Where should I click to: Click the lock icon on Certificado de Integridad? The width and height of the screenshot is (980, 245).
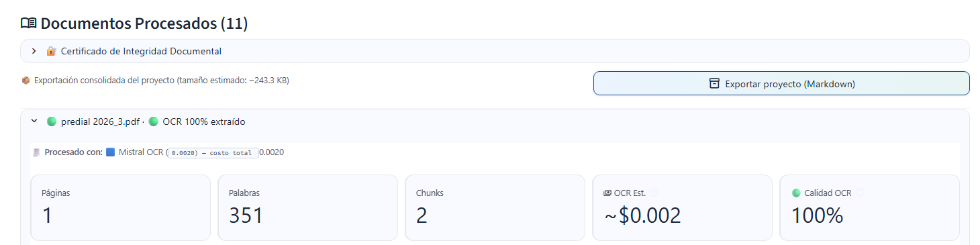(51, 51)
